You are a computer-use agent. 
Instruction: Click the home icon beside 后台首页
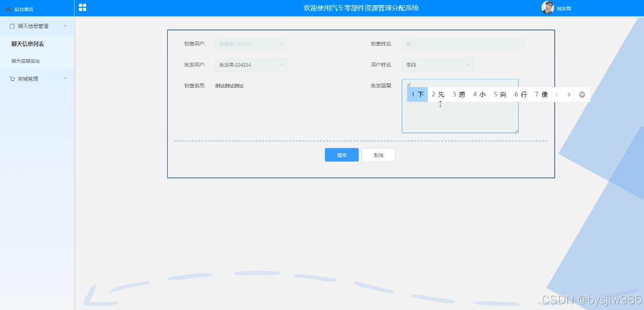8,9
